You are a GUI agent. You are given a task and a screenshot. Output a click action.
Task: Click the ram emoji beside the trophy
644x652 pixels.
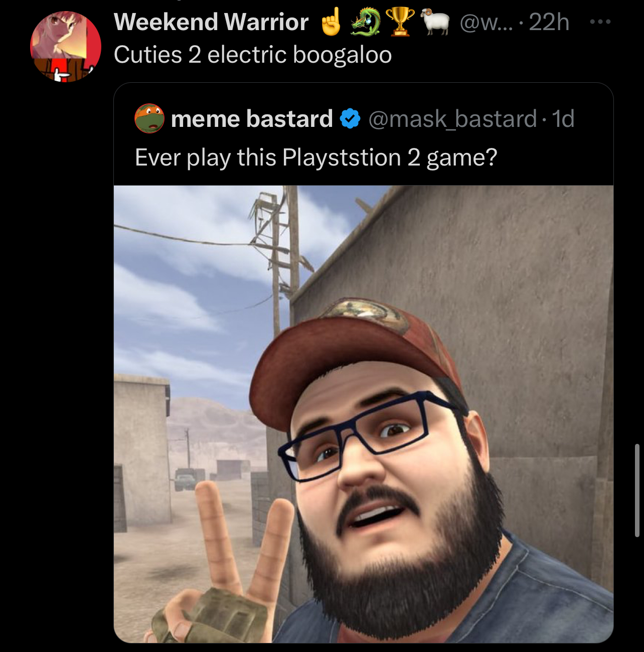click(435, 22)
